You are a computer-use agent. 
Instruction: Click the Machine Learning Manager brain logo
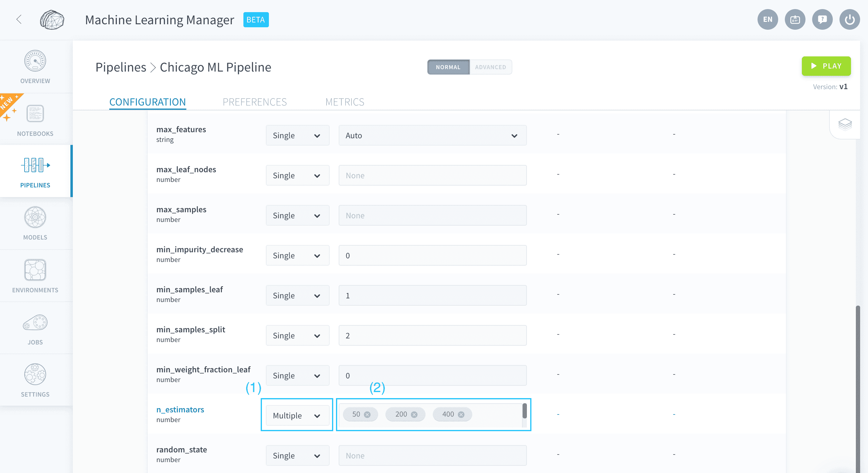point(52,19)
